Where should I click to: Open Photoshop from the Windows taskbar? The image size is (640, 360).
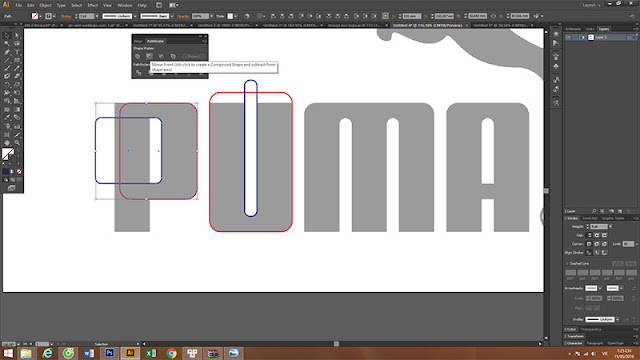click(109, 353)
